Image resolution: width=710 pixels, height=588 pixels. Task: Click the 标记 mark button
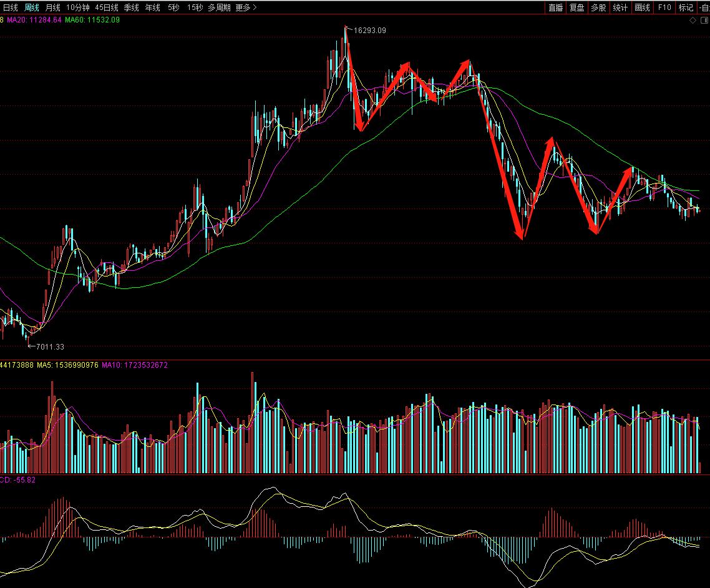click(686, 7)
